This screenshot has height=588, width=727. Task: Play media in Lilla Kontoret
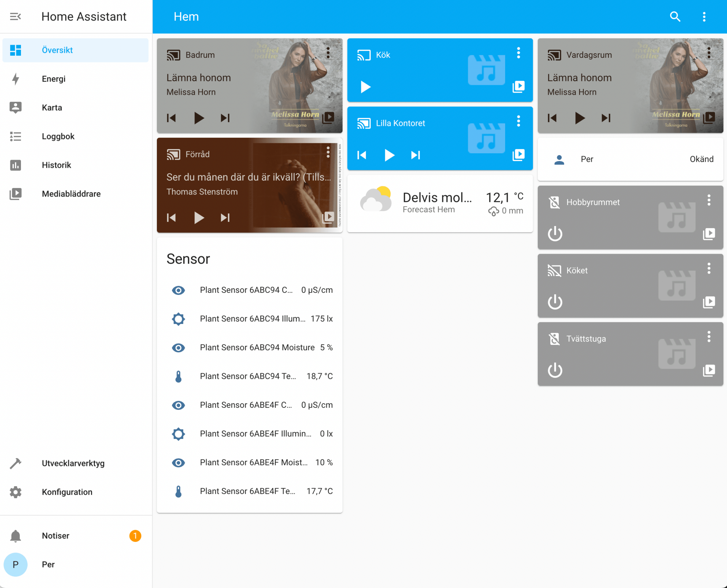pyautogui.click(x=389, y=155)
